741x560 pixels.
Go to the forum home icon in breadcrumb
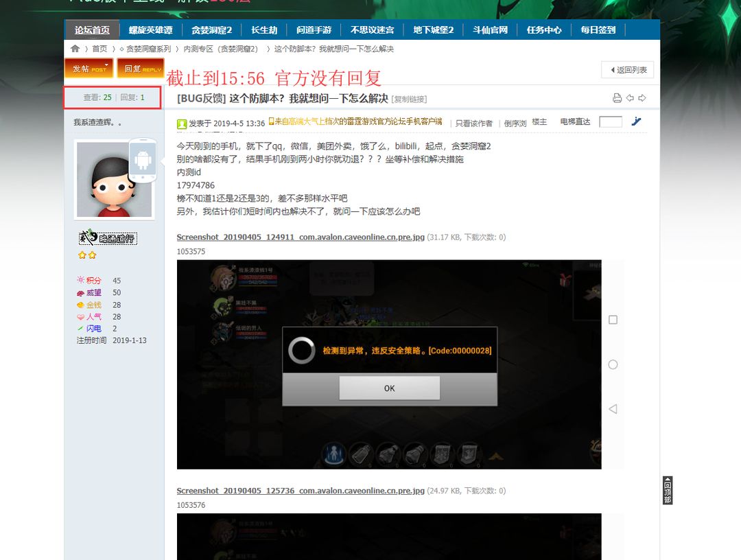coord(75,49)
